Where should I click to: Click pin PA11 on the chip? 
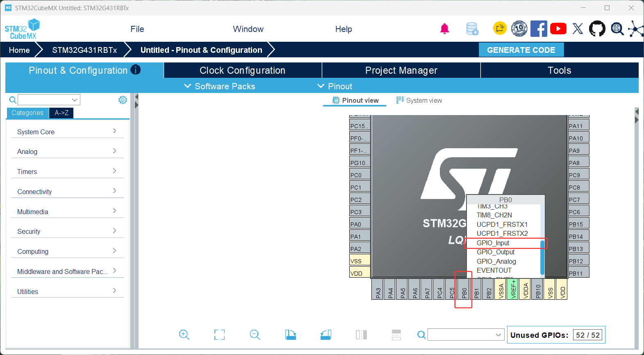click(x=578, y=126)
